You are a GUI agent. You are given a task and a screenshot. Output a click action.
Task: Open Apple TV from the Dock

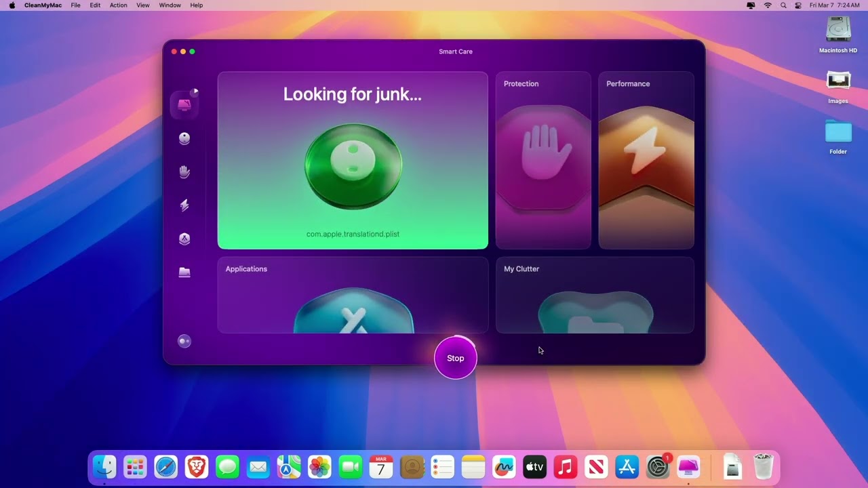534,467
